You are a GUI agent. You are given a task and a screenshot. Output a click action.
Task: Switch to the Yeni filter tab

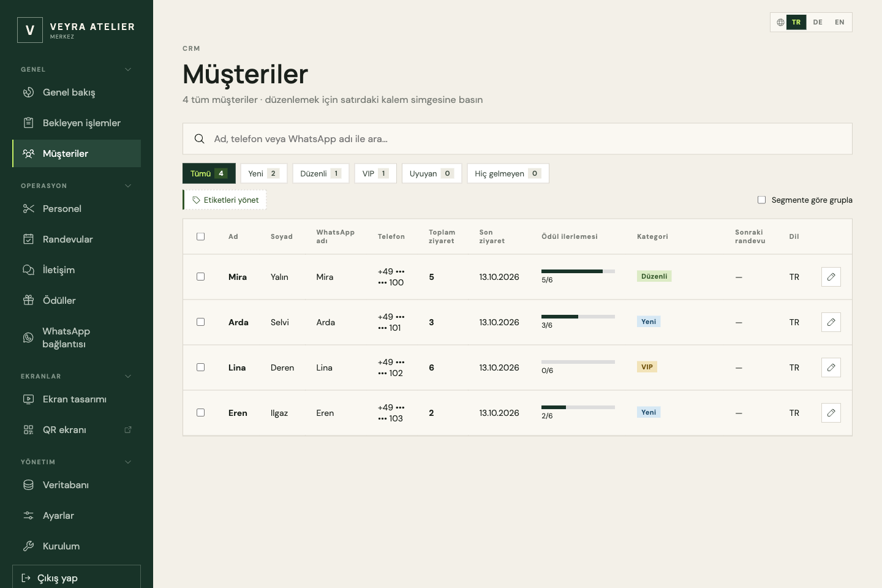[x=264, y=173]
